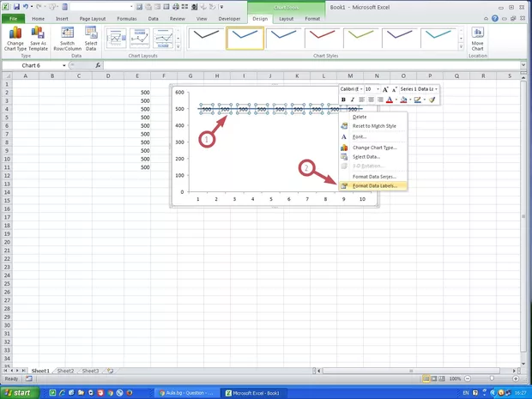Toggle Italic in the mini toolbar
The image size is (532, 399).
tap(353, 100)
